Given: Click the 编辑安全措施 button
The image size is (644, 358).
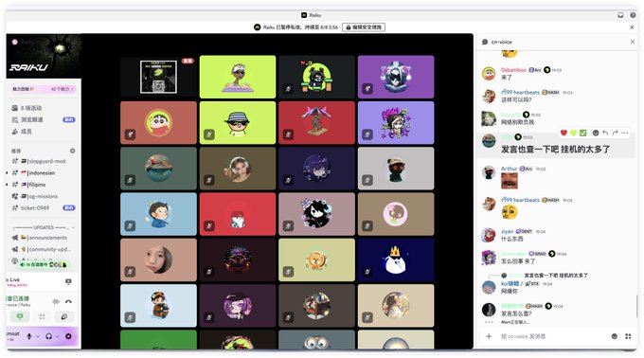Looking at the screenshot, I should (x=364, y=27).
